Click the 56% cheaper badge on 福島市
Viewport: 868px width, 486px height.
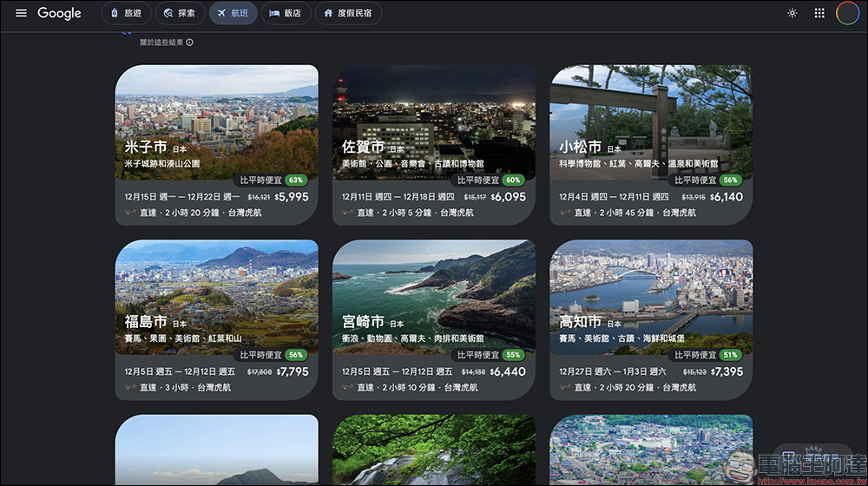point(296,355)
